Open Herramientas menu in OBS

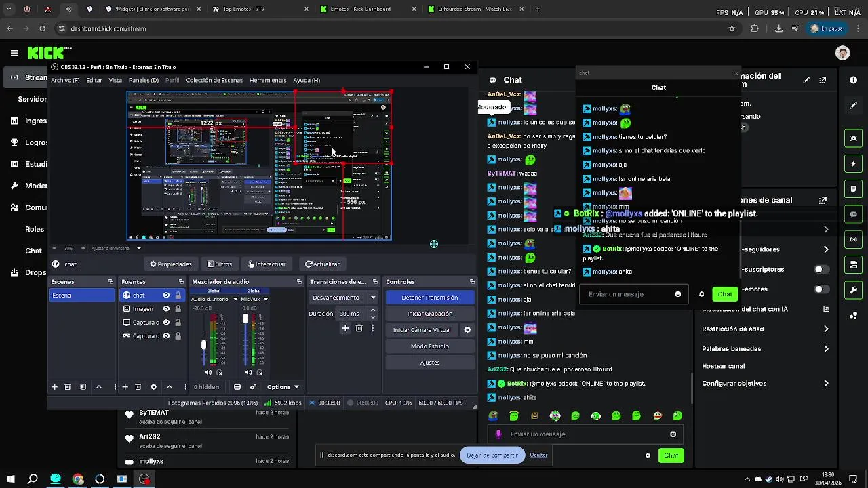[x=268, y=80]
